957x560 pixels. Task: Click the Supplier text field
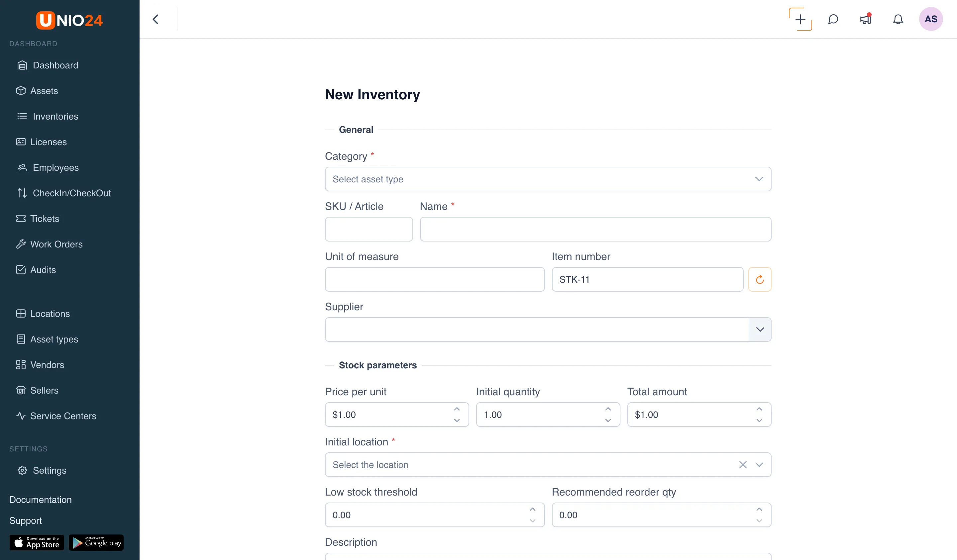(x=537, y=329)
